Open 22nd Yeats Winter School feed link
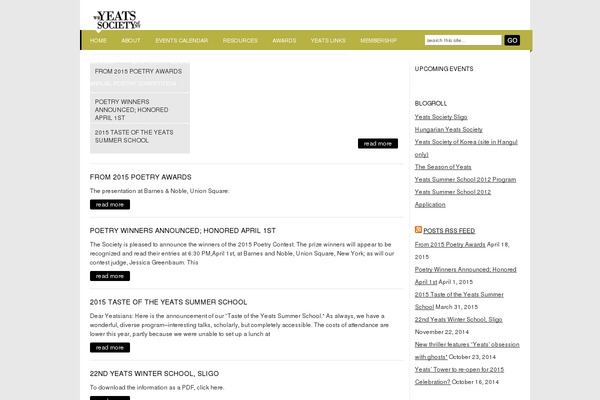Viewport: 600px width, 400px height. click(458, 320)
